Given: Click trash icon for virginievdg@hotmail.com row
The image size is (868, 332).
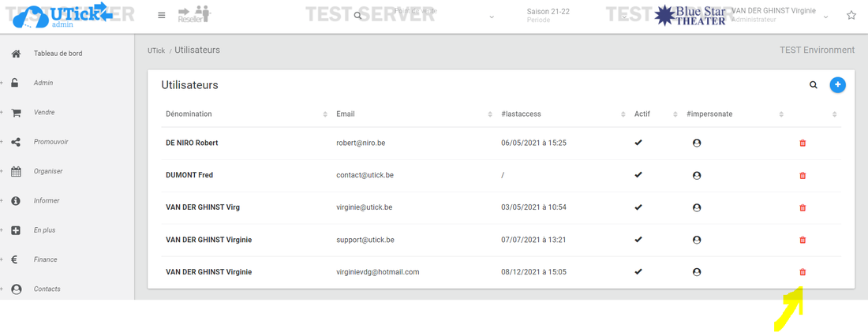Looking at the screenshot, I should click(803, 272).
